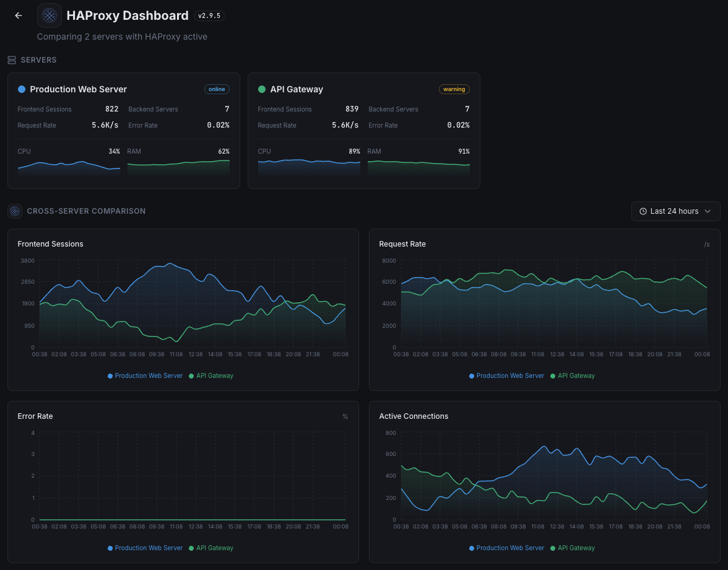Click the servers icon beside SERVERS heading
Image resolution: width=728 pixels, height=570 pixels.
[12, 59]
